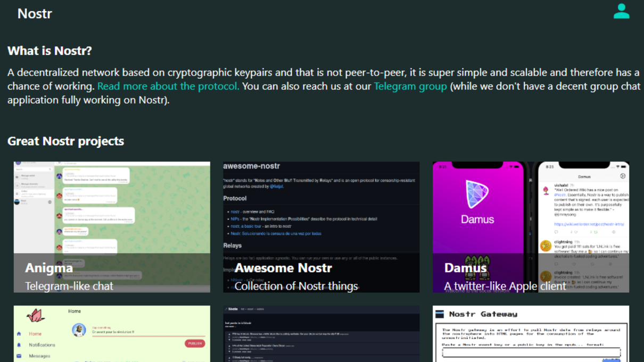This screenshot has height=362, width=644.
Task: Open the Telegram group link
Action: [x=410, y=86]
